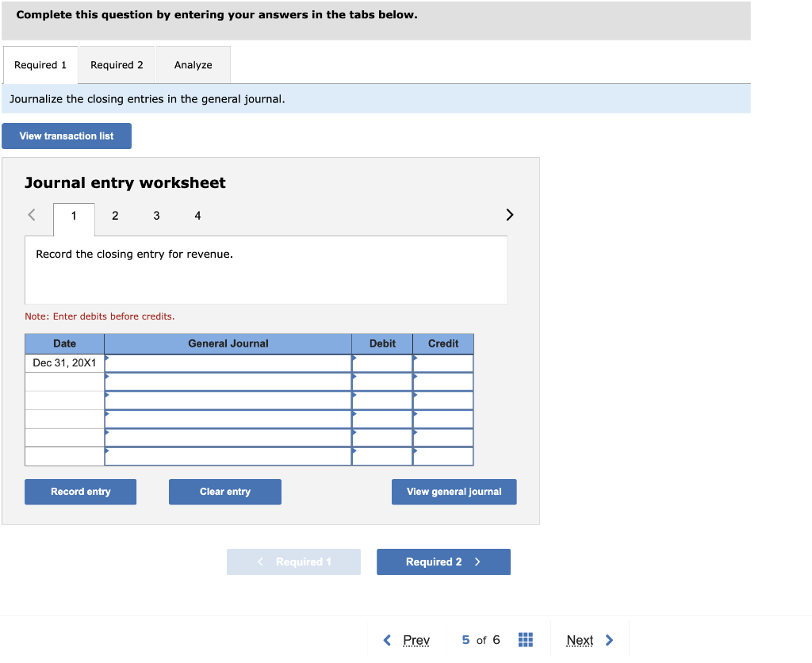
Task: Go to the Next question link
Action: (x=580, y=640)
